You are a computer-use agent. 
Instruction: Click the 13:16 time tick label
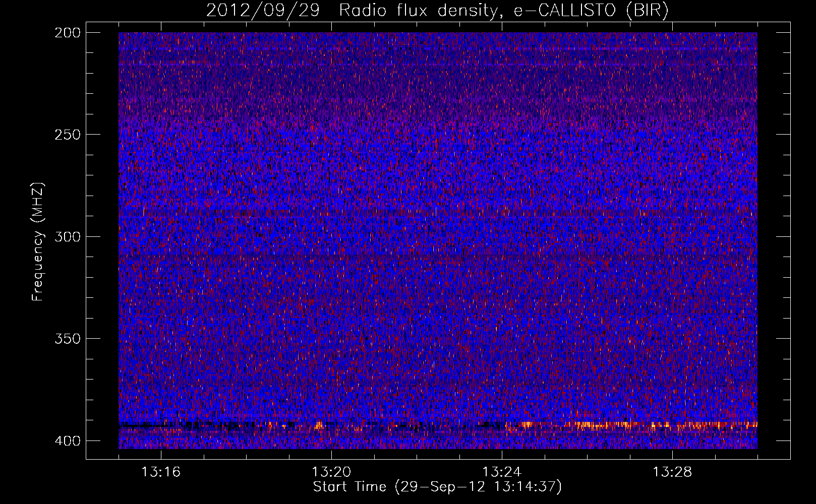161,472
